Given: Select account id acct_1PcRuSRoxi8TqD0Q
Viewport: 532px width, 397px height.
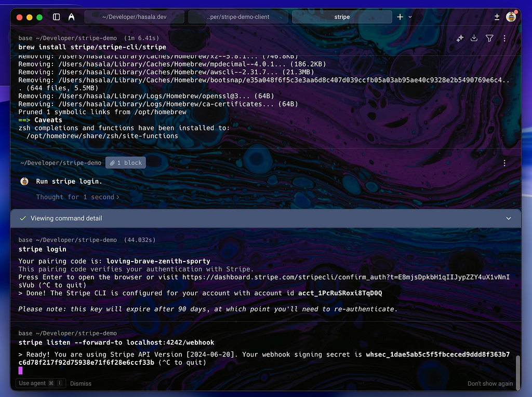Looking at the screenshot, I should [340, 293].
